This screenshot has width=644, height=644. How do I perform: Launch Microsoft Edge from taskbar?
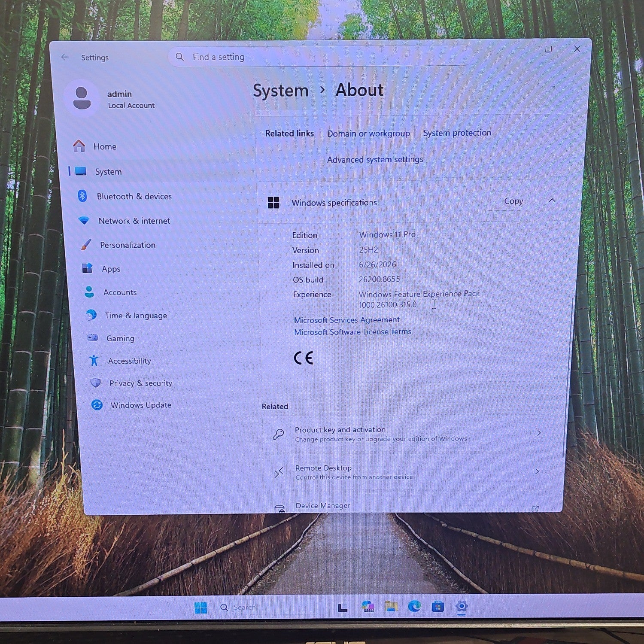coord(414,607)
